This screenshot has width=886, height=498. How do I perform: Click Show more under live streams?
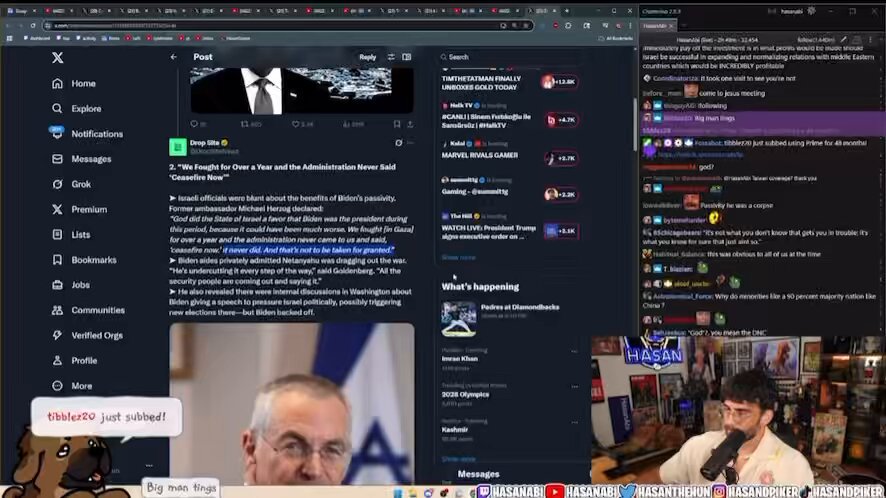point(458,257)
